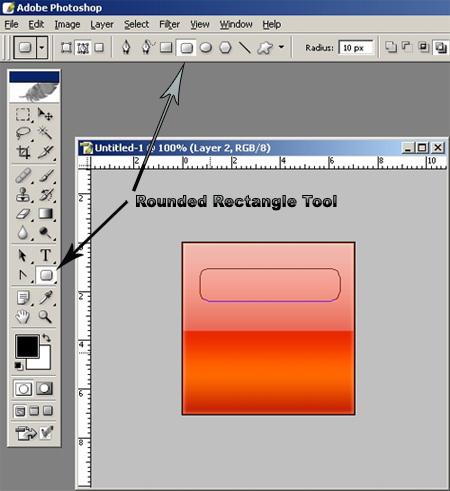Select the Rectangular Marquee tool
This screenshot has width=450, height=491.
[23, 114]
